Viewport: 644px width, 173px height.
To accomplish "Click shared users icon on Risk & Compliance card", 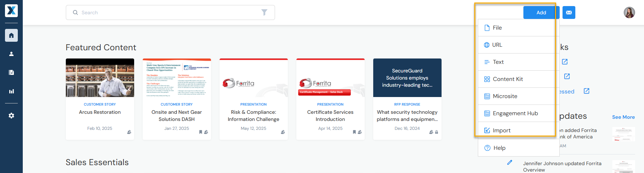I will point(283,132).
